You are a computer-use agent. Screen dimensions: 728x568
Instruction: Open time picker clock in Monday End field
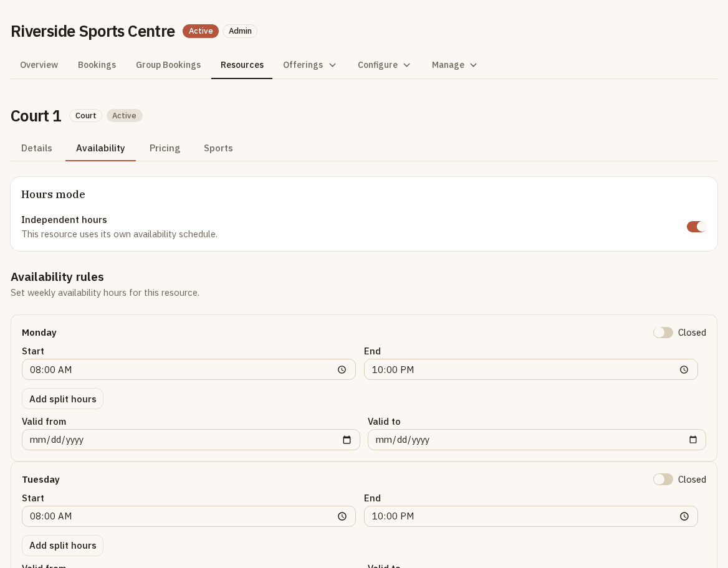click(684, 370)
